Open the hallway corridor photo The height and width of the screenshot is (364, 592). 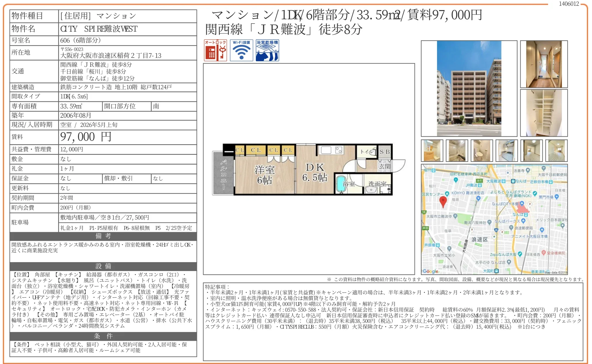544,64
